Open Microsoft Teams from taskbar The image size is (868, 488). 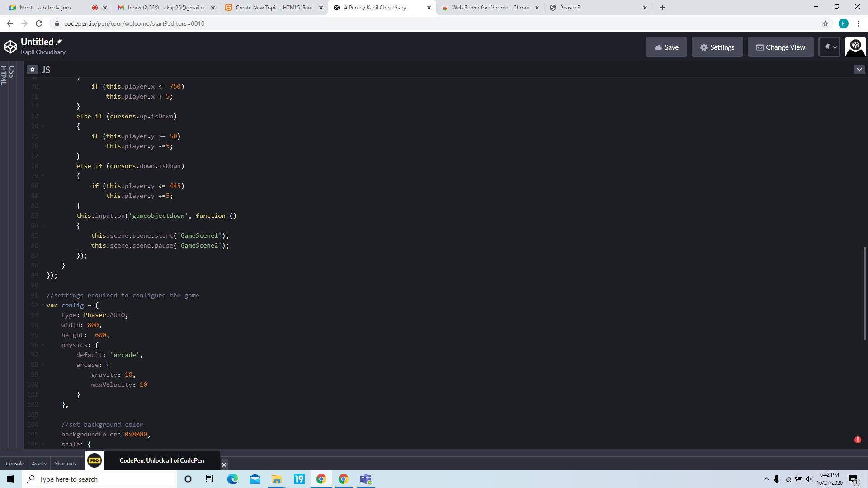366,479
